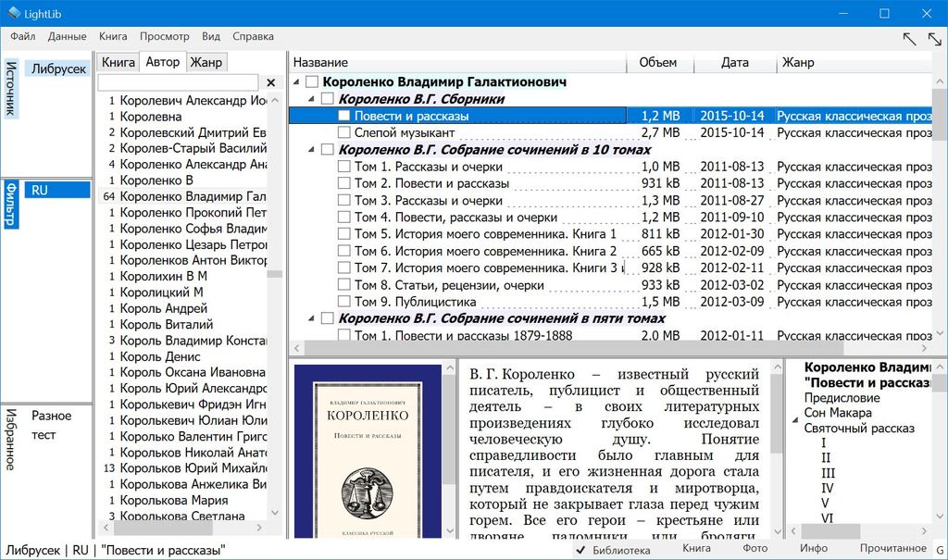Screen dimensions: 948x560
Task: Clear the author search with the X icon
Action: pyautogui.click(x=271, y=83)
